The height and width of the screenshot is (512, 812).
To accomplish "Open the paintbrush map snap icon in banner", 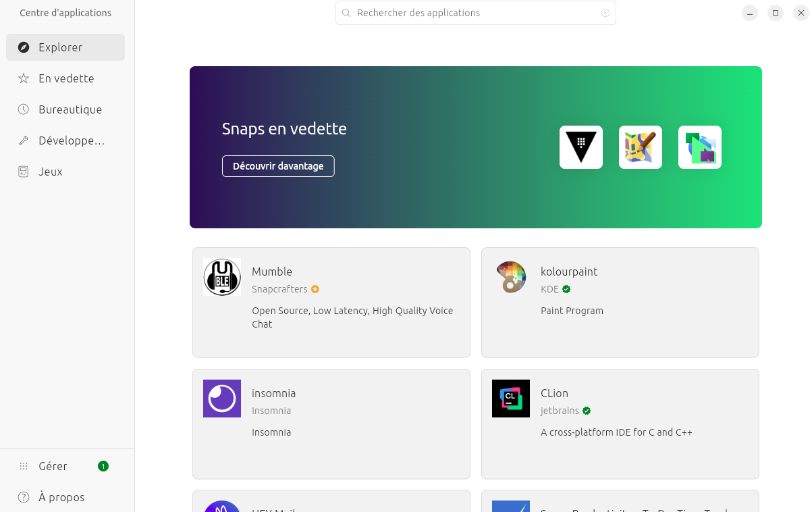I will click(x=640, y=147).
